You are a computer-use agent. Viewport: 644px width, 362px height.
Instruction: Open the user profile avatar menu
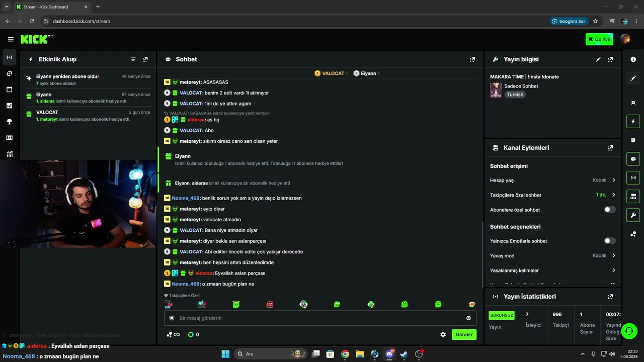(x=625, y=39)
